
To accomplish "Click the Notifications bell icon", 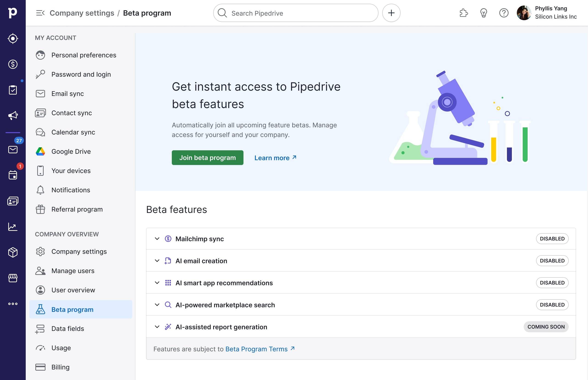I will (x=40, y=190).
